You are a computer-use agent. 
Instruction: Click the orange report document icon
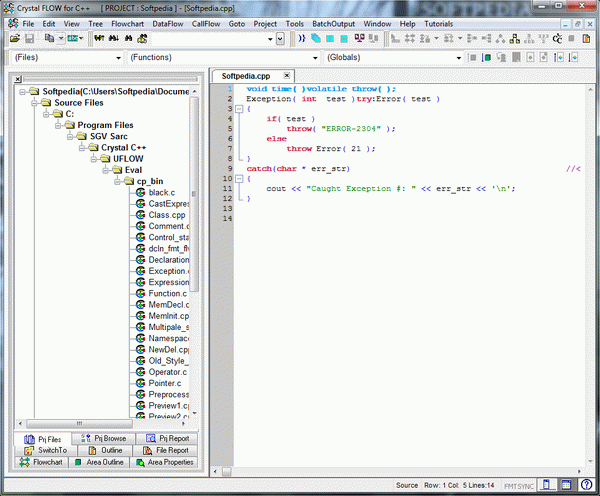586,39
